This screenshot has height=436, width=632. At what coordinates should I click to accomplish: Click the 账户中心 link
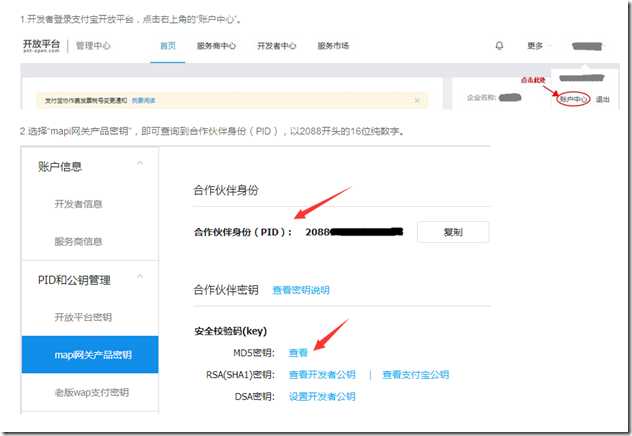(x=573, y=99)
